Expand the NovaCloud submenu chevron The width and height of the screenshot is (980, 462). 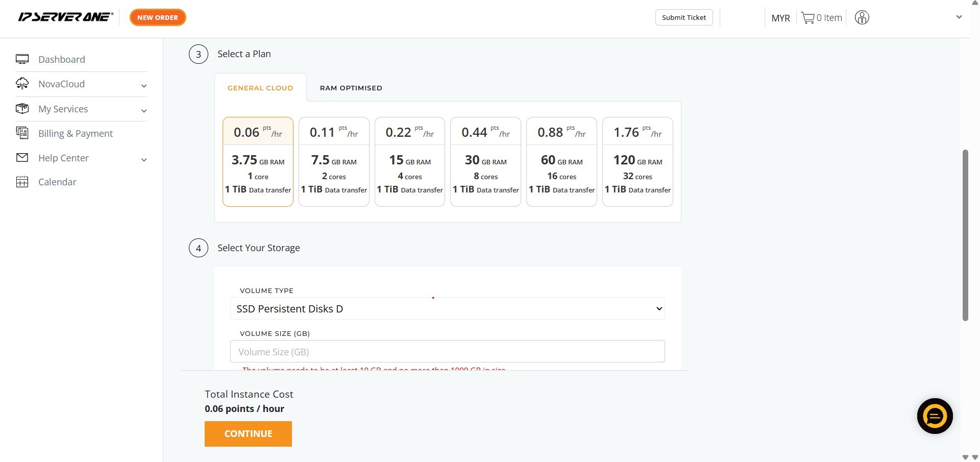pyautogui.click(x=144, y=86)
